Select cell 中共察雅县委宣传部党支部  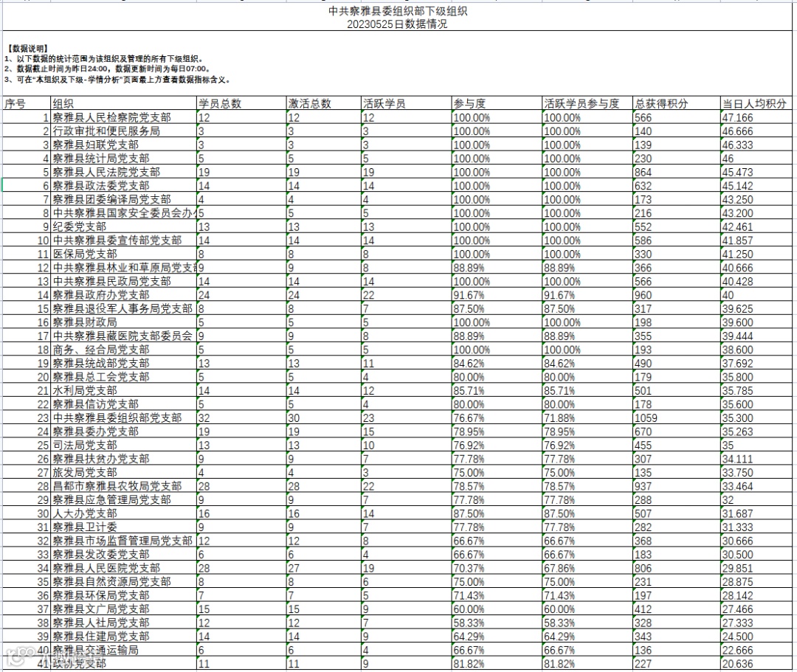[123, 240]
